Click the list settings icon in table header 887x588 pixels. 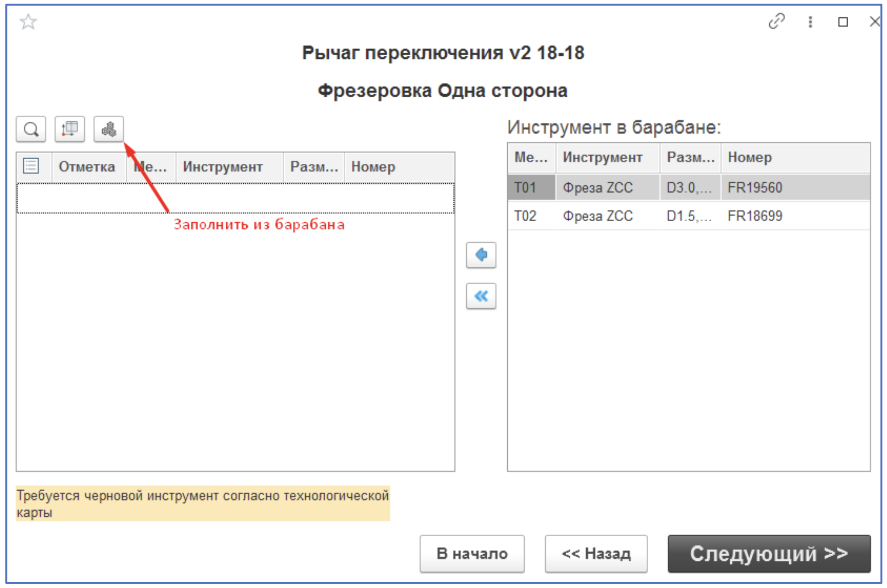pyautogui.click(x=30, y=166)
